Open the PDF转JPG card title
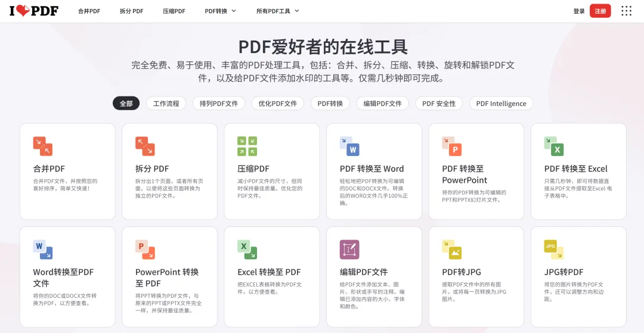 [461, 272]
